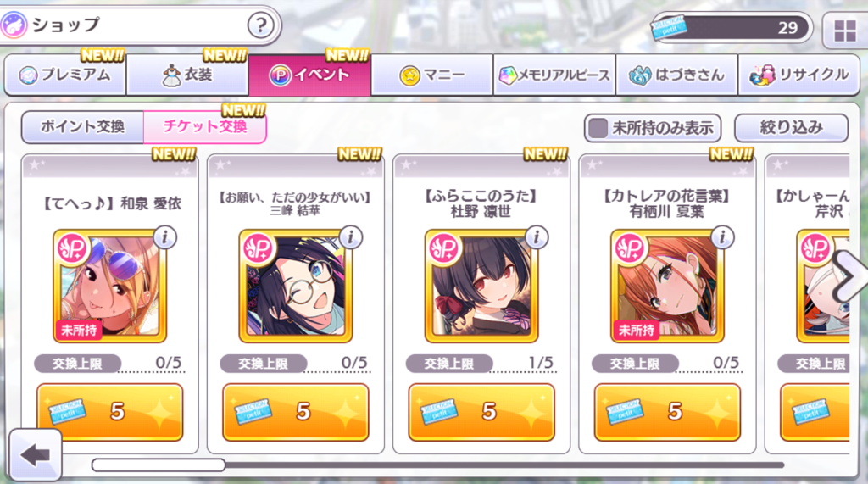868x484 pixels.
Task: Click the horizontal scrollbar thumb
Action: coord(159,465)
